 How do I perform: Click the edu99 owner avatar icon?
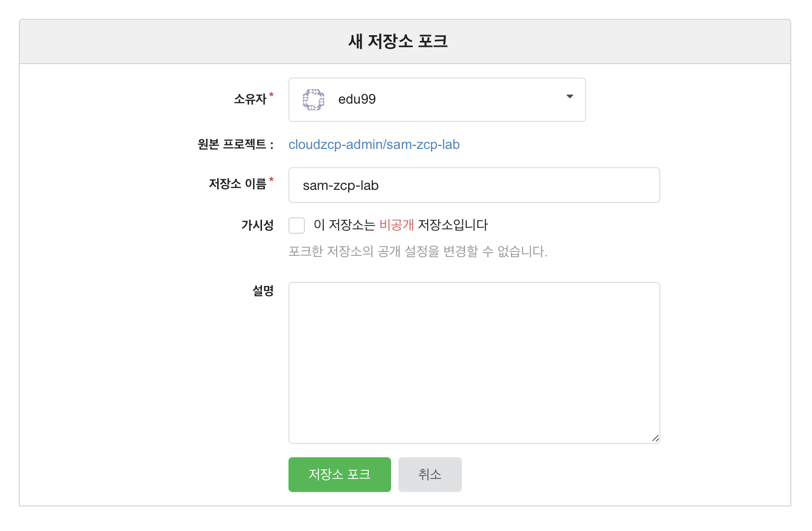pos(313,100)
